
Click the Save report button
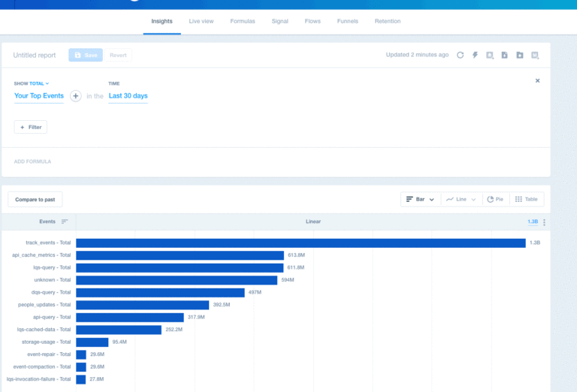tap(86, 55)
